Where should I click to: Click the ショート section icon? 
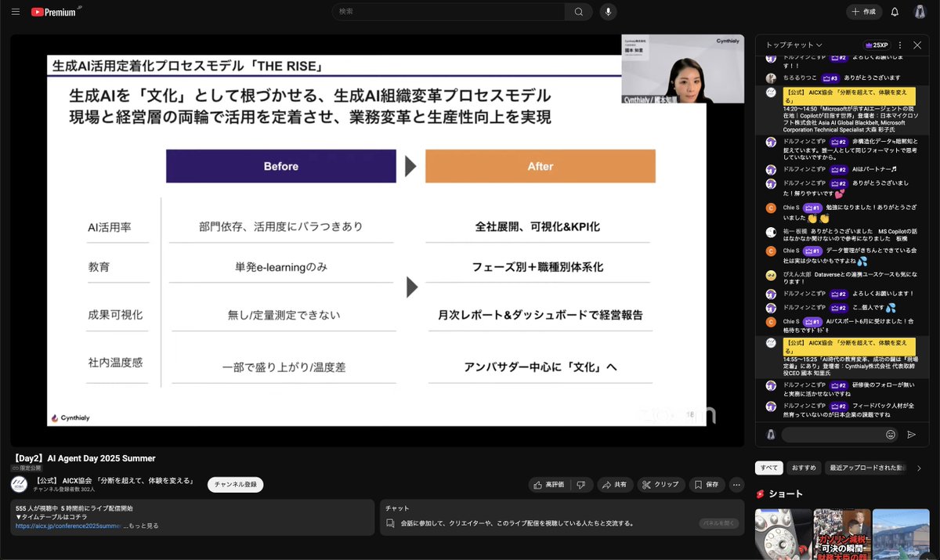760,494
